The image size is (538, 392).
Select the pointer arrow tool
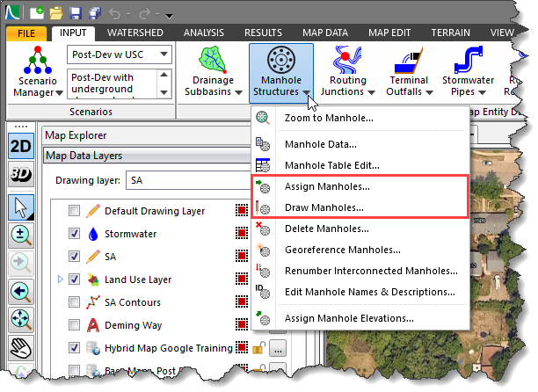(x=21, y=207)
